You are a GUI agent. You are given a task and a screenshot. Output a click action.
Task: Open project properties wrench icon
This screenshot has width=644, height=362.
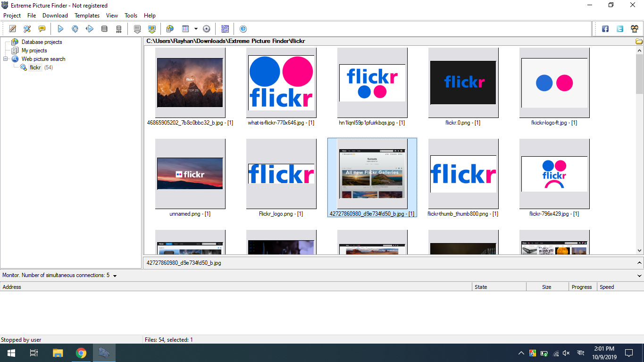[27, 29]
